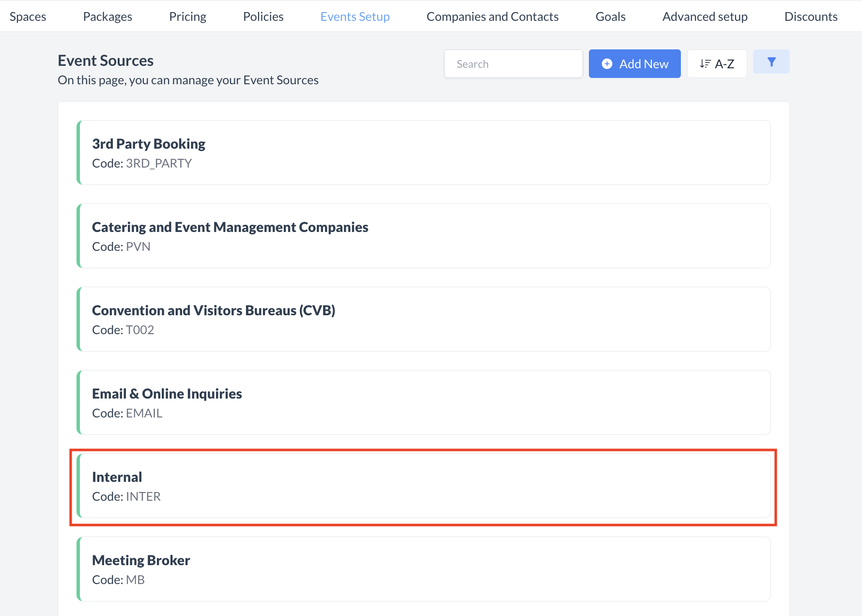Click the Add New button
Viewport: 862px width, 616px height.
[x=634, y=64]
